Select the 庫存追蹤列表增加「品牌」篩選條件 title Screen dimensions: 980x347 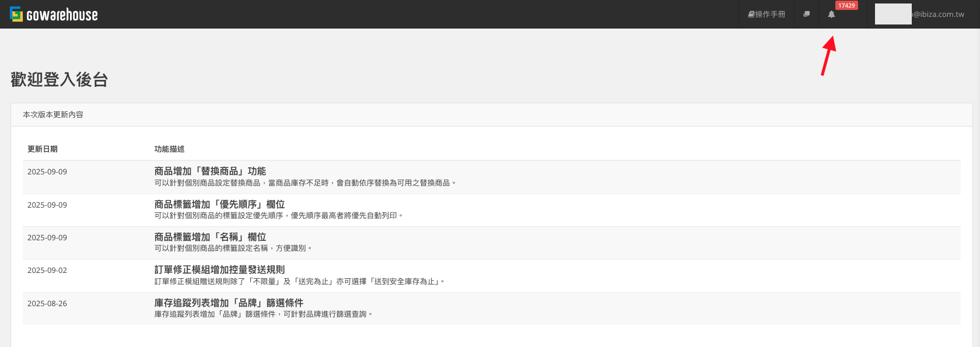point(229,303)
